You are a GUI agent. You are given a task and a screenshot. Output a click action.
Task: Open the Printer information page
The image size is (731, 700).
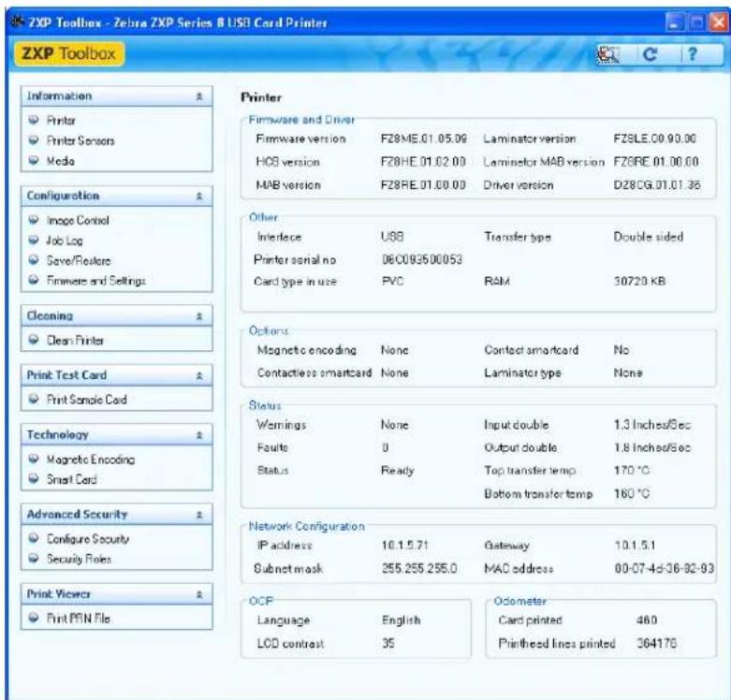(x=61, y=120)
